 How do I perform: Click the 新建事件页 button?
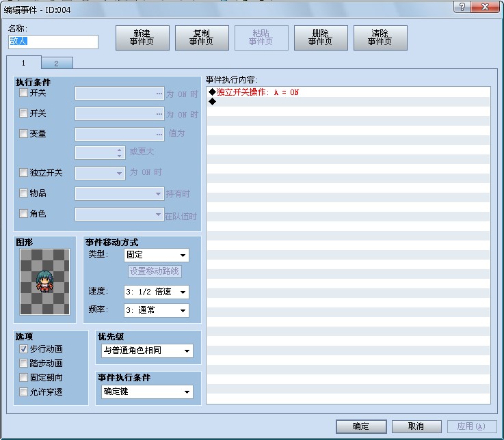pyautogui.click(x=142, y=38)
